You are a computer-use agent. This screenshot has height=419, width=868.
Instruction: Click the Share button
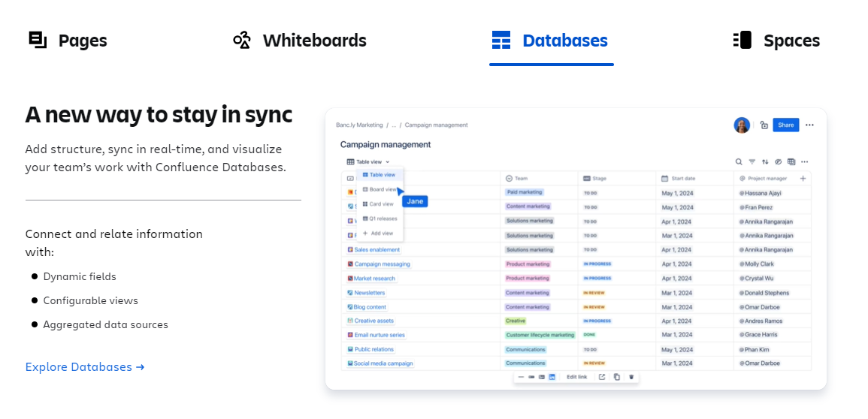(785, 125)
